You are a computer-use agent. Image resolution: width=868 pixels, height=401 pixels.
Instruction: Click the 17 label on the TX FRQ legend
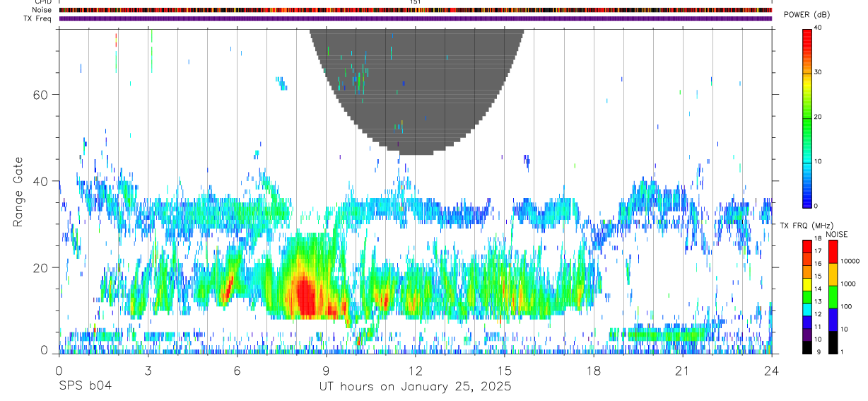pyautogui.click(x=819, y=251)
